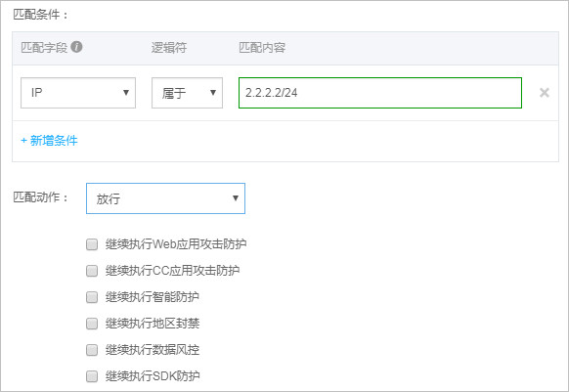This screenshot has width=569, height=392.
Task: Enable 继续执行Web应用攻击防护 checkbox
Action: pyautogui.click(x=92, y=244)
